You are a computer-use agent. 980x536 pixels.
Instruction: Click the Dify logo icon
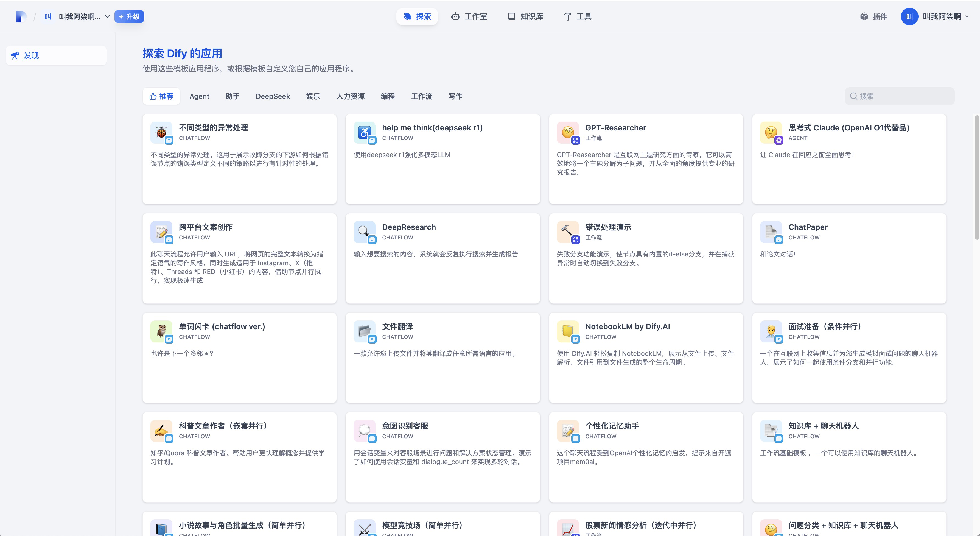(21, 16)
